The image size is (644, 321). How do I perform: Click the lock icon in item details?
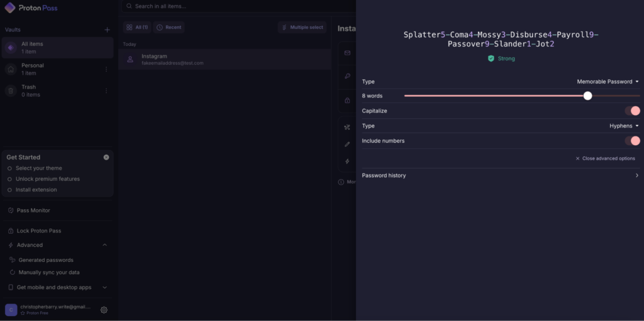347,100
